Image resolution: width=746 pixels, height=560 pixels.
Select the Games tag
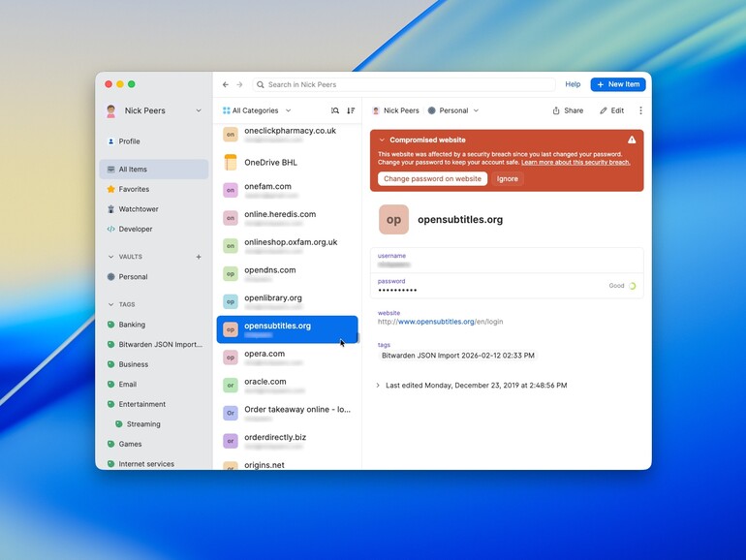(x=154, y=445)
